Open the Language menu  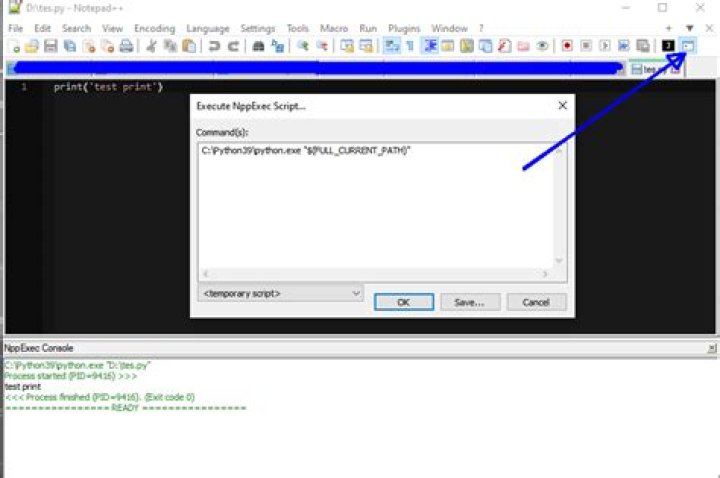click(208, 28)
